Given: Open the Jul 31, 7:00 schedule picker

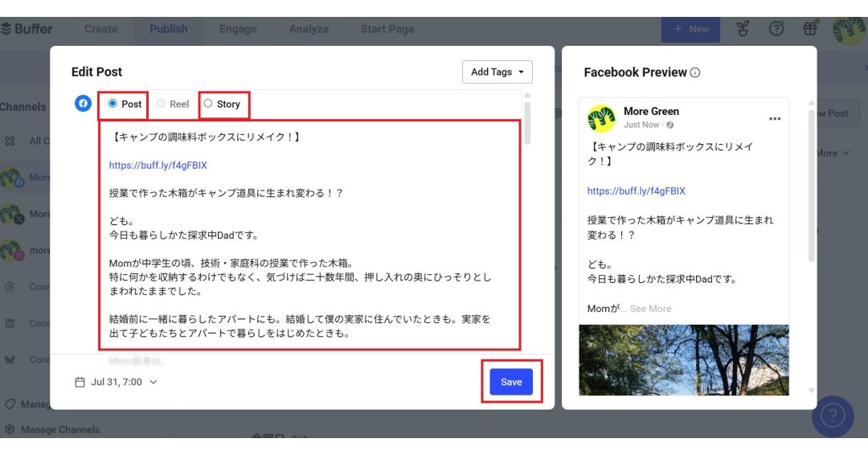Looking at the screenshot, I should coord(117,382).
